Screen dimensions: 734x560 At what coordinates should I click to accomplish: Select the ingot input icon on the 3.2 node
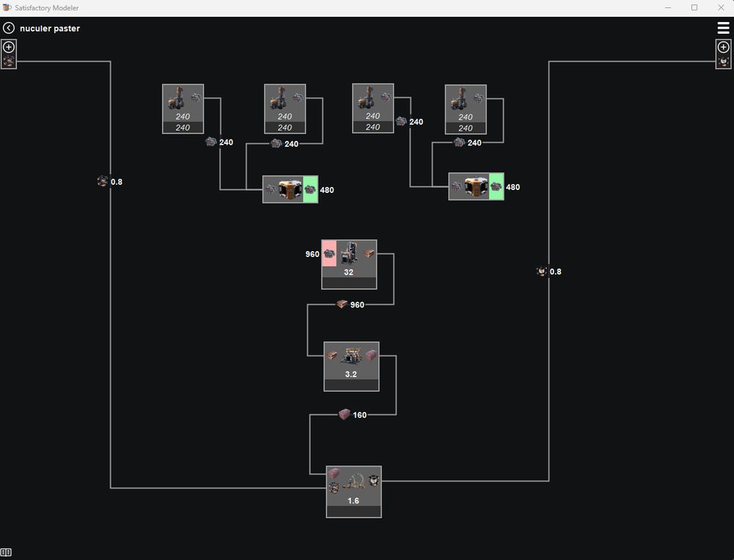332,355
